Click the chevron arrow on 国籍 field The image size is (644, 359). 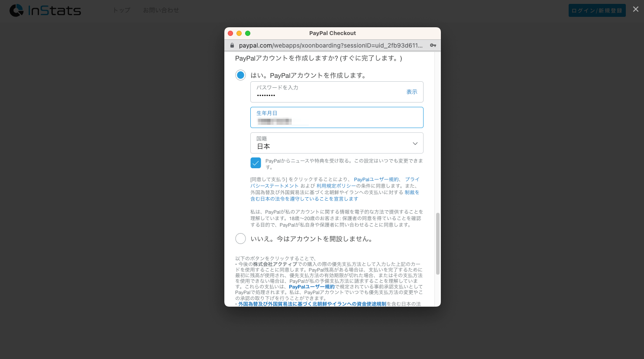click(415, 144)
